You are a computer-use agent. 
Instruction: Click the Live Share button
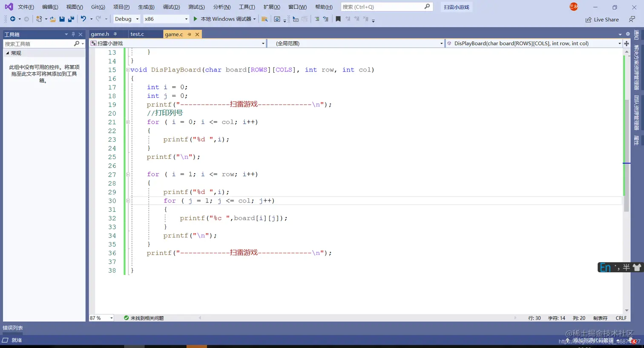602,20
